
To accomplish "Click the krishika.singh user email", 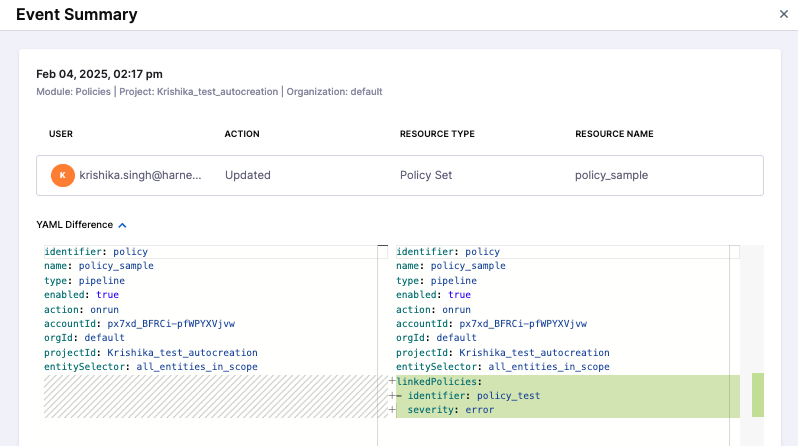I will 140,175.
